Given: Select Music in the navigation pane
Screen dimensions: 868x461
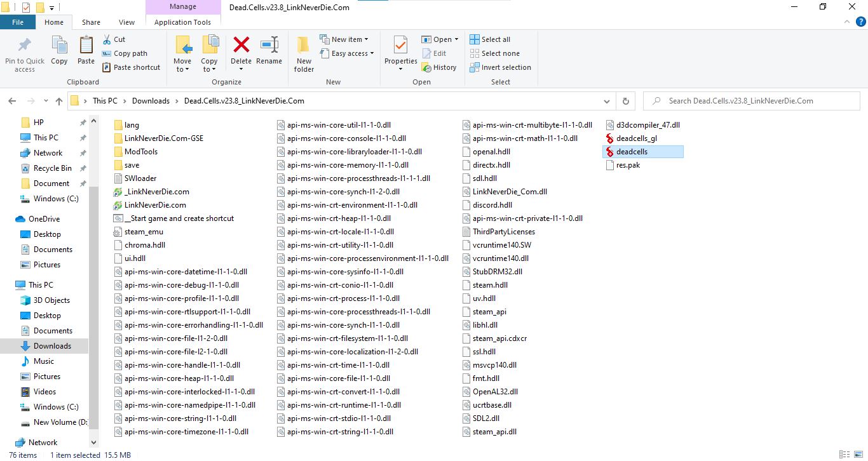Looking at the screenshot, I should tap(44, 361).
